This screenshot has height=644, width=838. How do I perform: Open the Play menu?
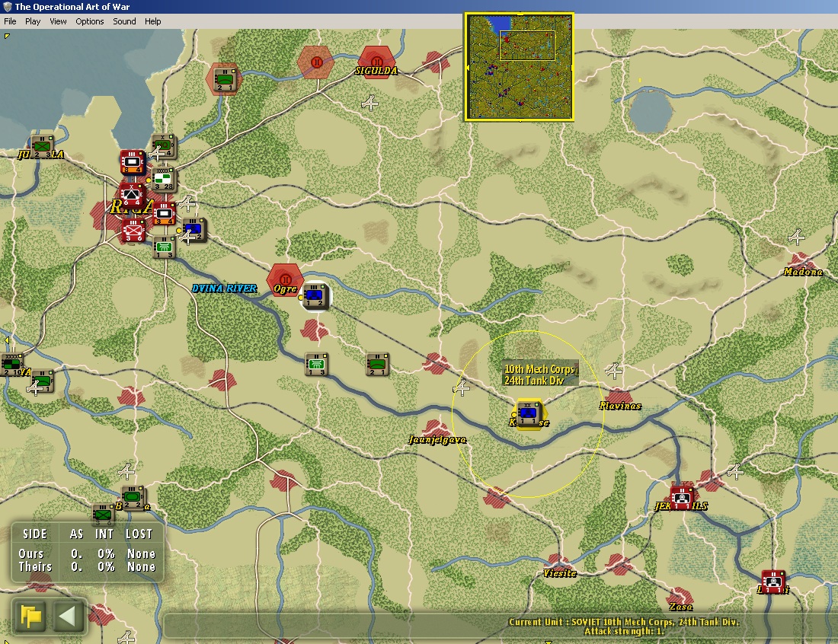tap(33, 21)
